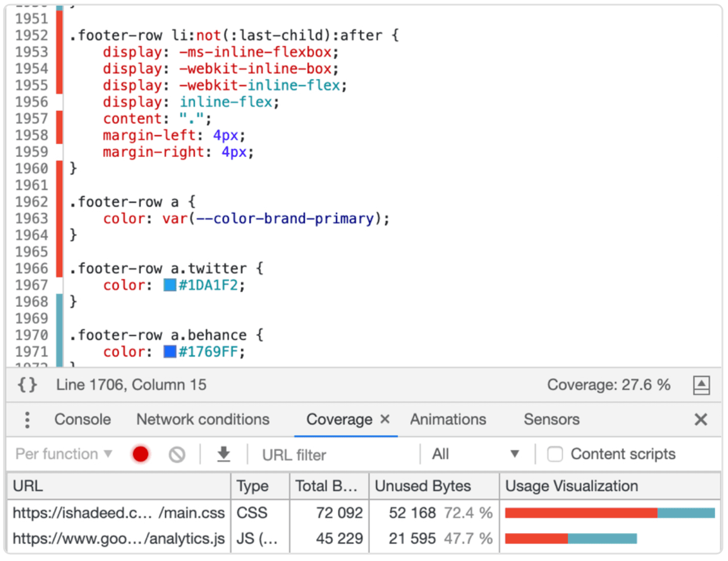Expand the All type filter dropdown
The width and height of the screenshot is (728, 561).
pos(476,454)
